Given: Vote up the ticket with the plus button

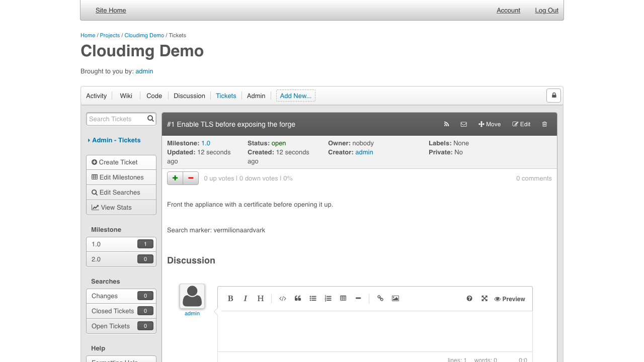Looking at the screenshot, I should [x=175, y=178].
